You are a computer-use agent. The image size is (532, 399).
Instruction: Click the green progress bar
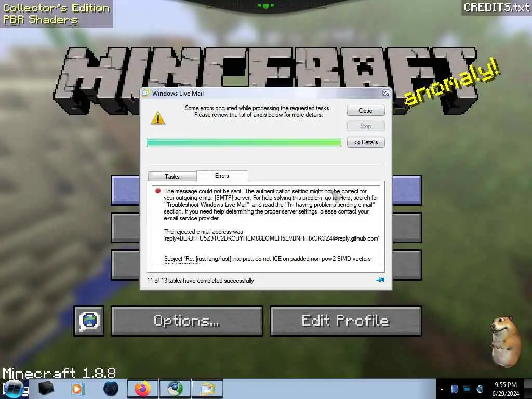pos(244,142)
